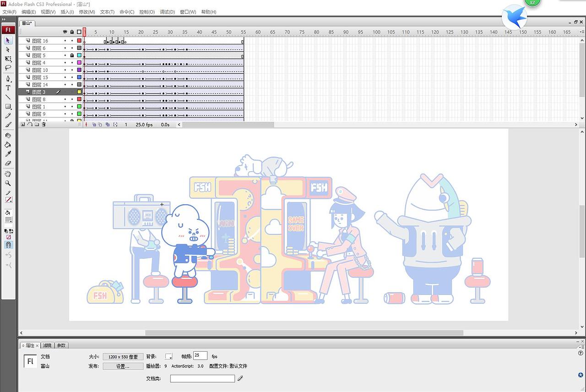Click the Insert Layer Folder icon
Image resolution: width=586 pixels, height=392 pixels.
click(x=37, y=124)
